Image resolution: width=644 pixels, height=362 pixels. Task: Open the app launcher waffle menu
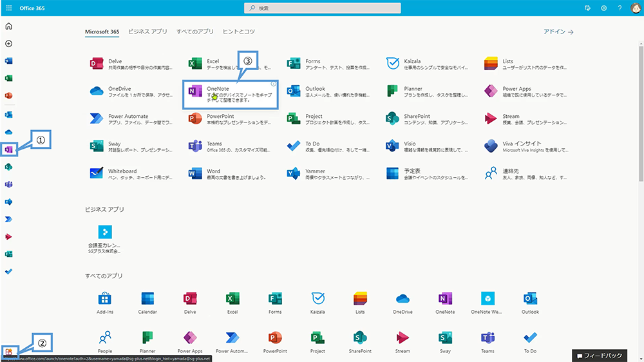pos(8,8)
